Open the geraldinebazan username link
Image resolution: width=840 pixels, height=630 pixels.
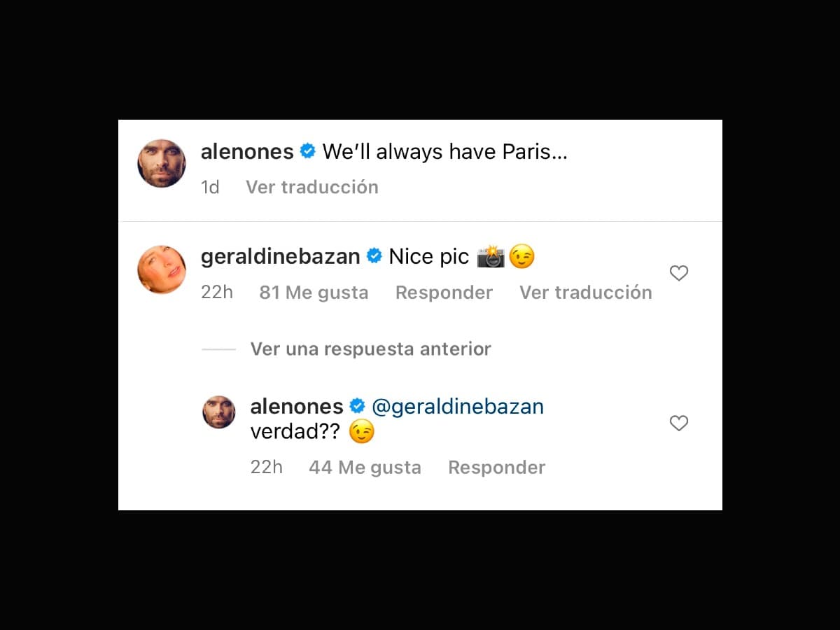coord(280,257)
